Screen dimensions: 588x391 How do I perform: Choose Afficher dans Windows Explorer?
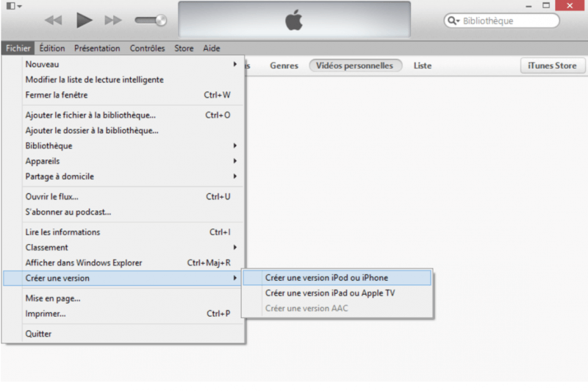click(123, 263)
